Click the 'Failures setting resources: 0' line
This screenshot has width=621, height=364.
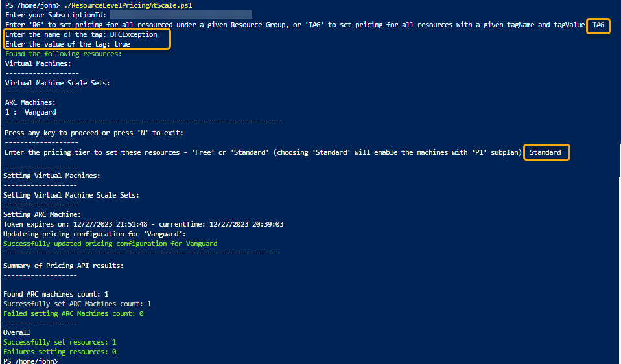[x=60, y=352]
